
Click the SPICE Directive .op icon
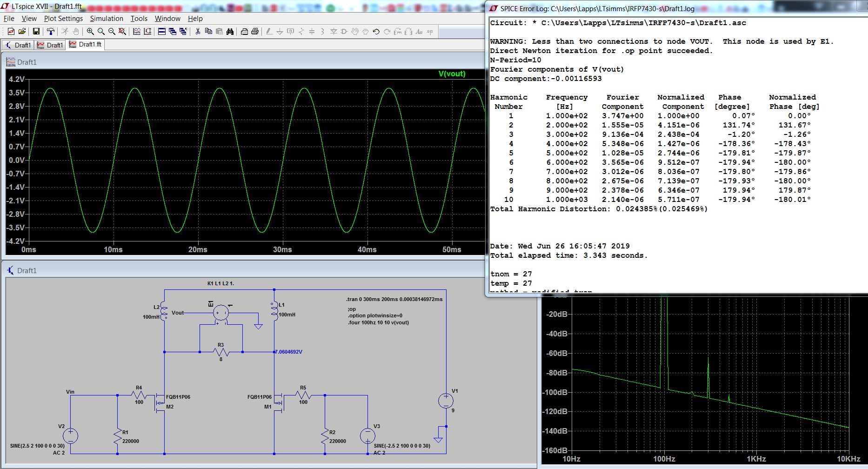[430, 31]
